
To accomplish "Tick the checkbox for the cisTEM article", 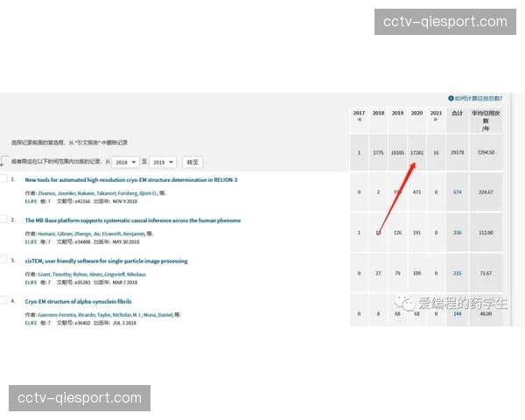I will [x=3, y=260].
